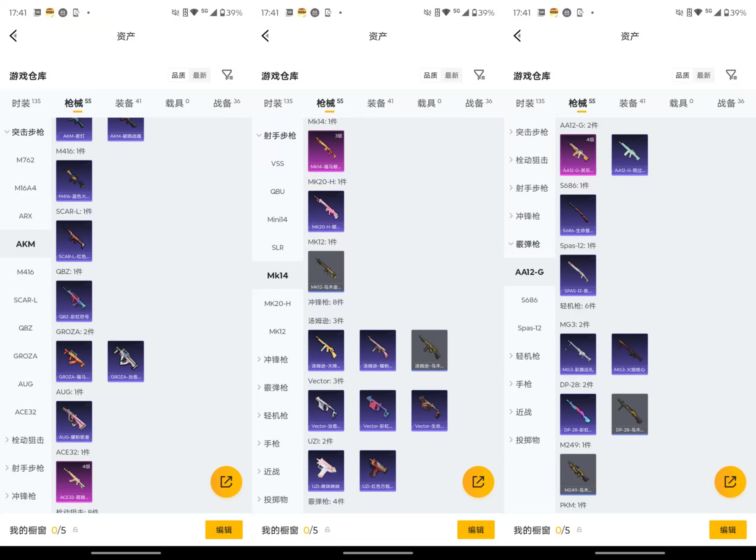The height and width of the screenshot is (560, 756).
Task: Select the QBZ-彩虹符号 skin icon
Action: click(x=74, y=301)
